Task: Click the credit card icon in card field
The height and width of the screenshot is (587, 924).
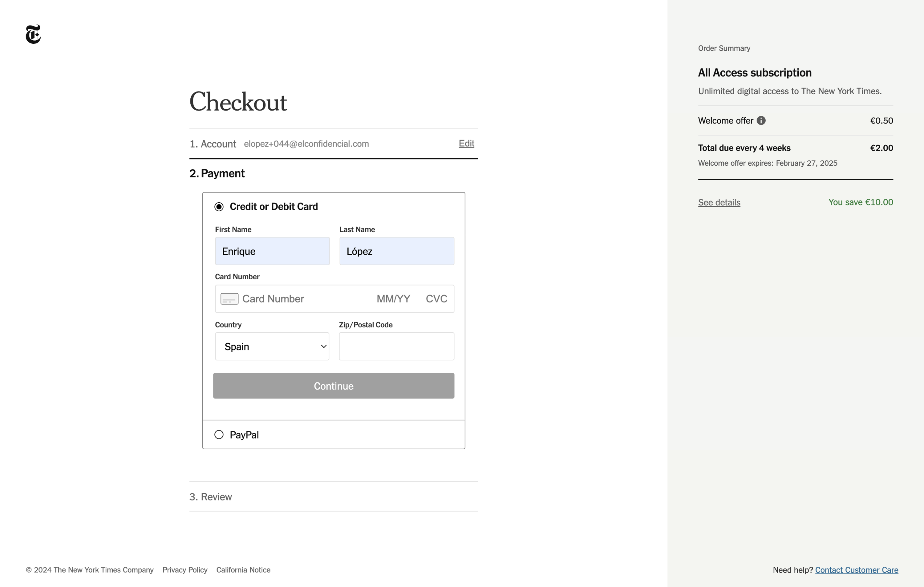Action: pyautogui.click(x=229, y=299)
